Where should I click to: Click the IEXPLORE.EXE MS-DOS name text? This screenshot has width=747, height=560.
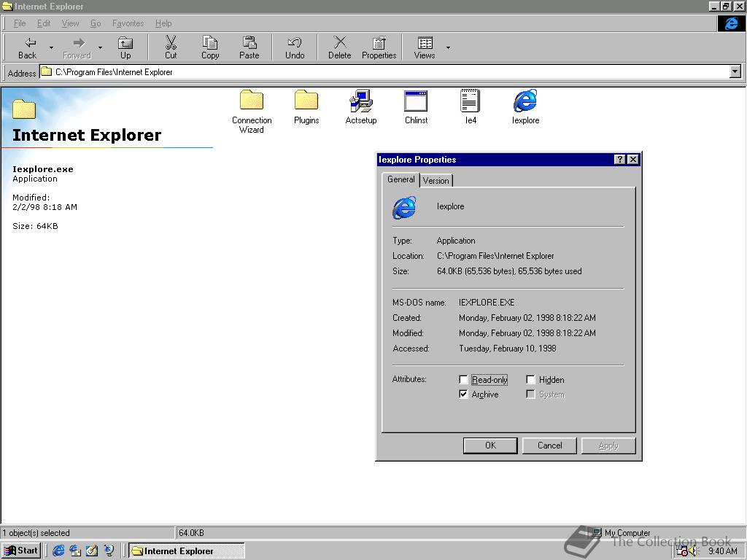[487, 303]
